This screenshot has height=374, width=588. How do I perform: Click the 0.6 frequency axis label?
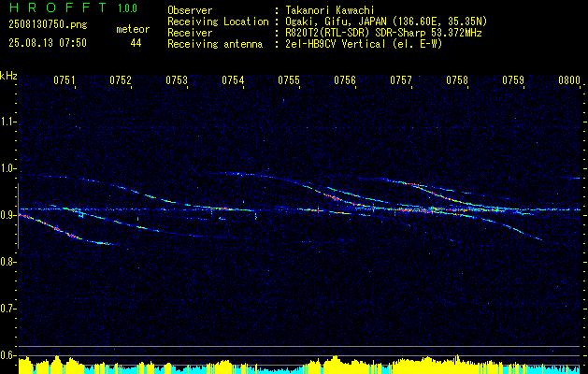7,355
